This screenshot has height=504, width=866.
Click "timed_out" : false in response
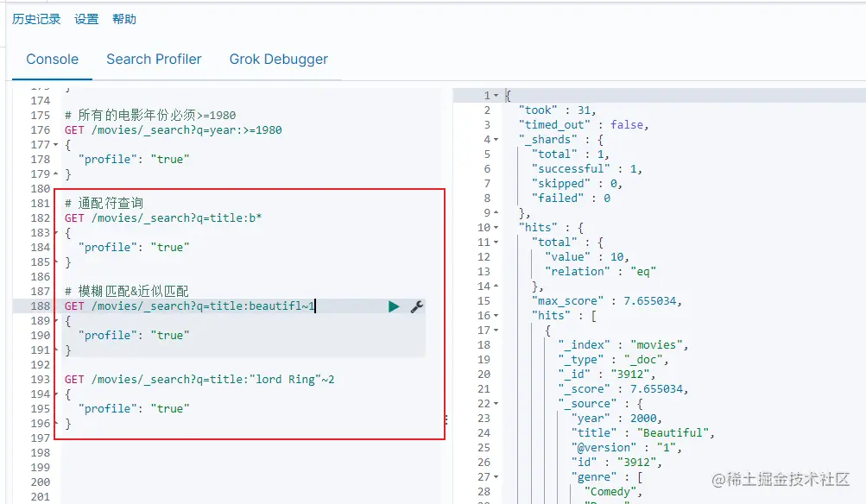583,125
